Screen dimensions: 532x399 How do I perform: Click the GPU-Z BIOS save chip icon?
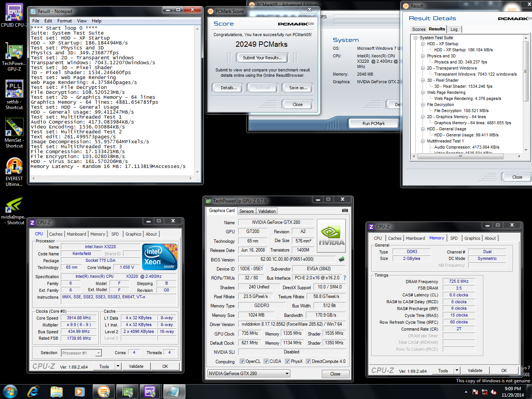click(342, 259)
